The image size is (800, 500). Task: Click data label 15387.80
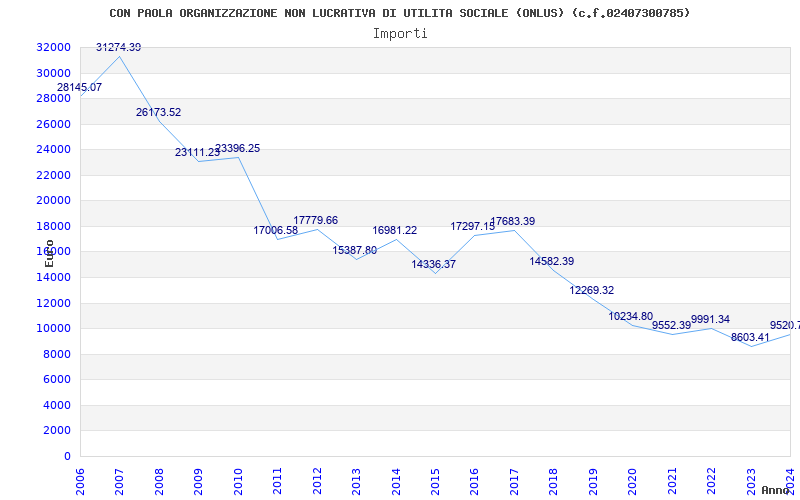(x=355, y=251)
